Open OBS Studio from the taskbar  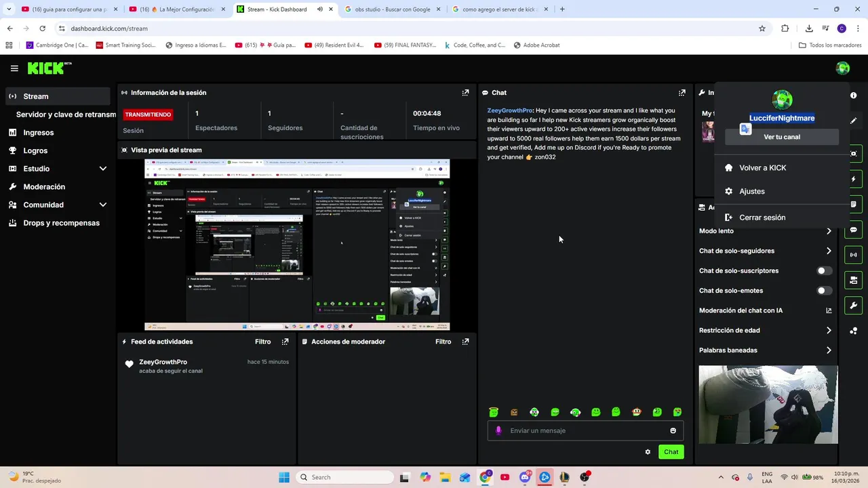click(x=585, y=477)
